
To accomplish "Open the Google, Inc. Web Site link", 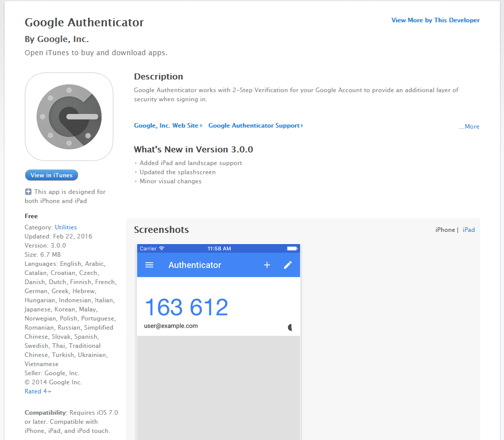I will (168, 126).
